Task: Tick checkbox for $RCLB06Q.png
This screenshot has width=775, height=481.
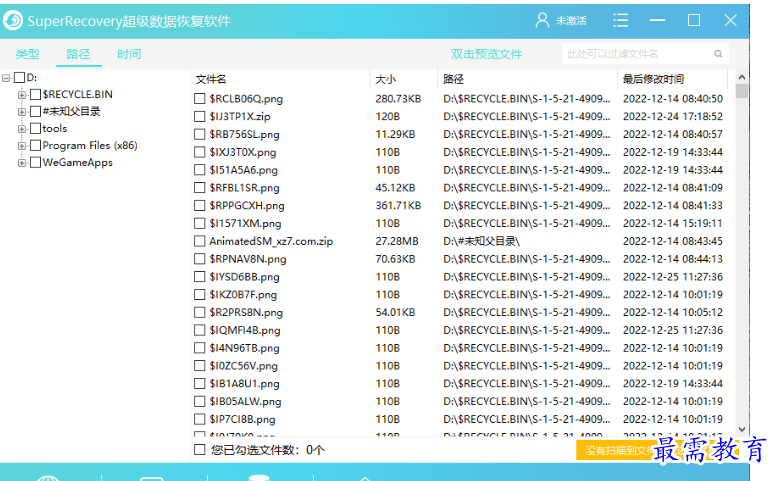Action: click(x=200, y=99)
